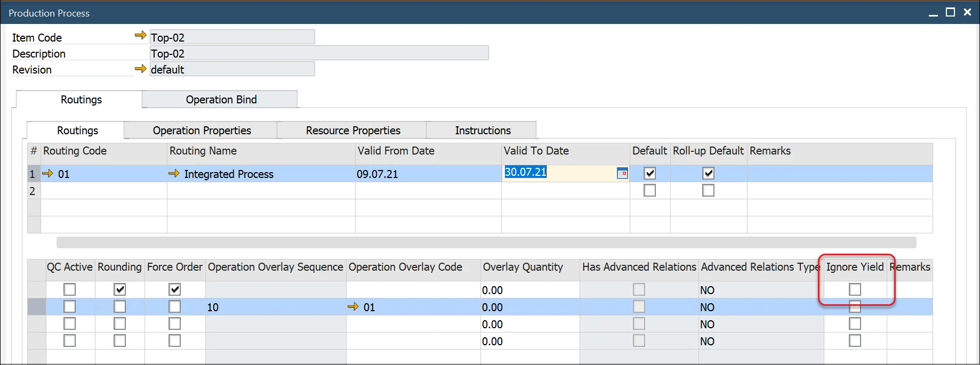The width and height of the screenshot is (980, 365).
Task: Click the Valid To Date field 30.07.21
Action: [555, 173]
